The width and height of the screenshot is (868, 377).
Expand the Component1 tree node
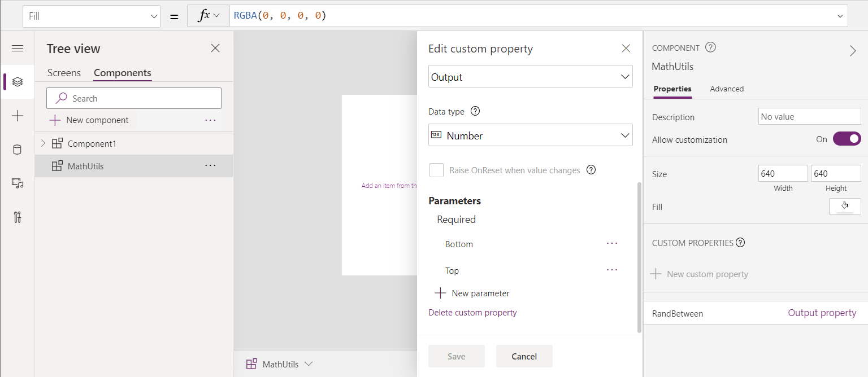(44, 143)
